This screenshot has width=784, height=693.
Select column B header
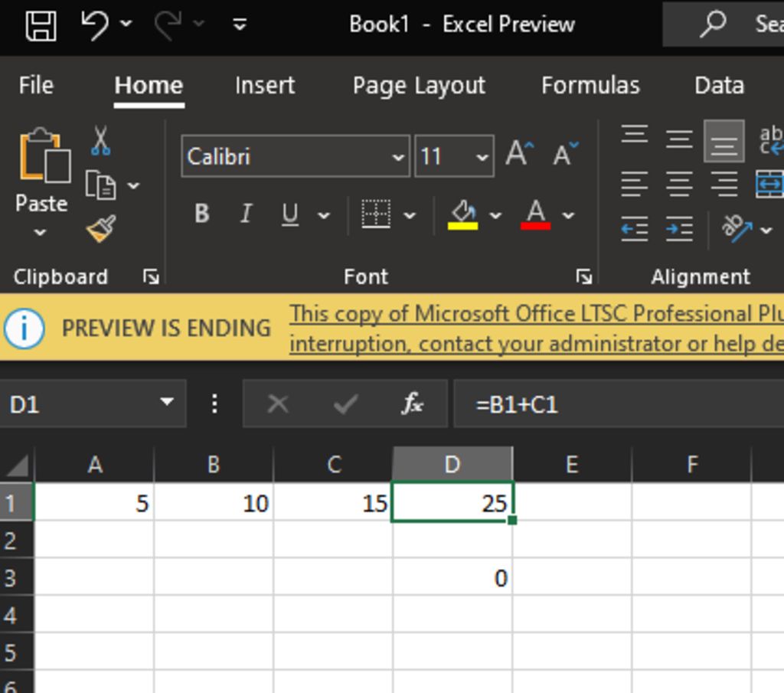214,465
